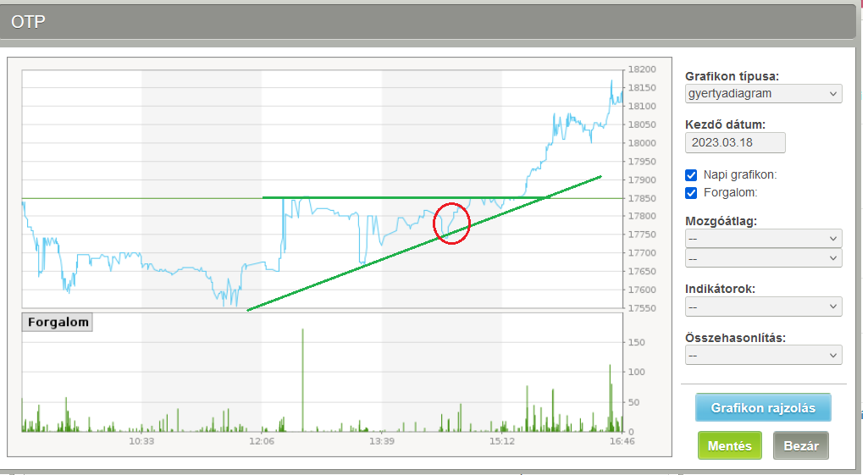Click the 12:06 time axis label

(x=262, y=442)
